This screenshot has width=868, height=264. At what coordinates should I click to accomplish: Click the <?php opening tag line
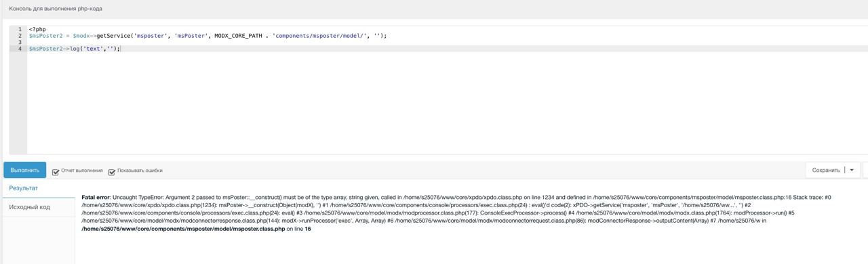click(x=37, y=30)
